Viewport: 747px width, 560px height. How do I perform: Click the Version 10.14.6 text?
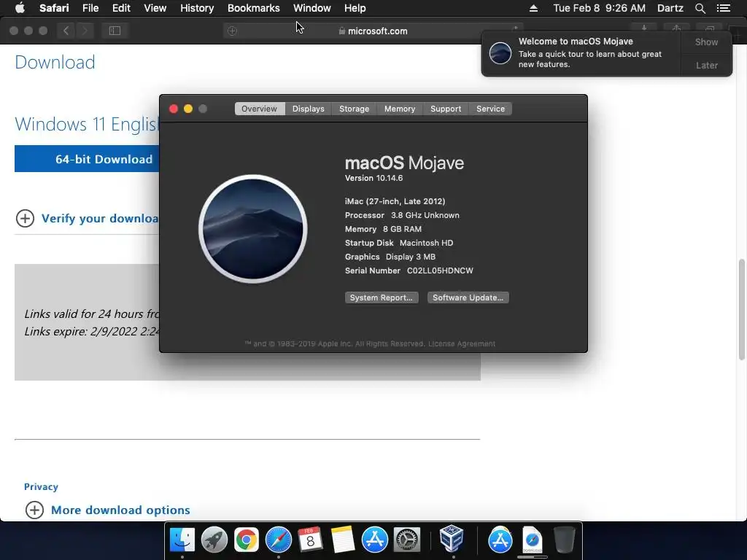[374, 178]
